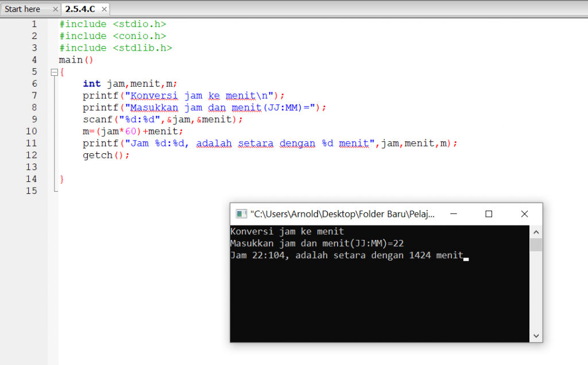Click the 'Konversi' word in line 7
588x365 pixels.
154,96
